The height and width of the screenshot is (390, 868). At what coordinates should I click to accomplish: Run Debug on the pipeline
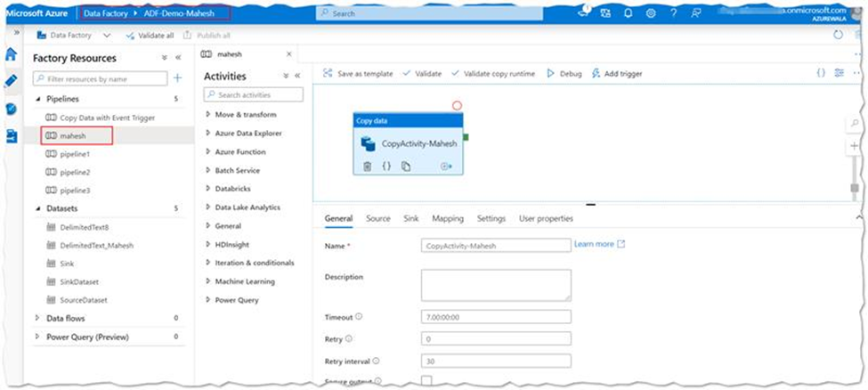click(564, 73)
